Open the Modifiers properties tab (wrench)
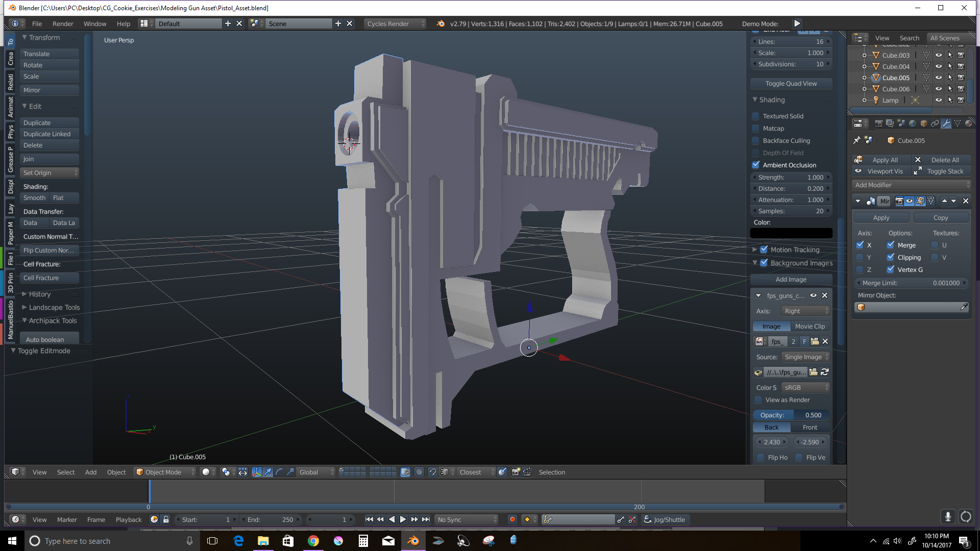Screen dimensions: 980x551 [x=946, y=123]
